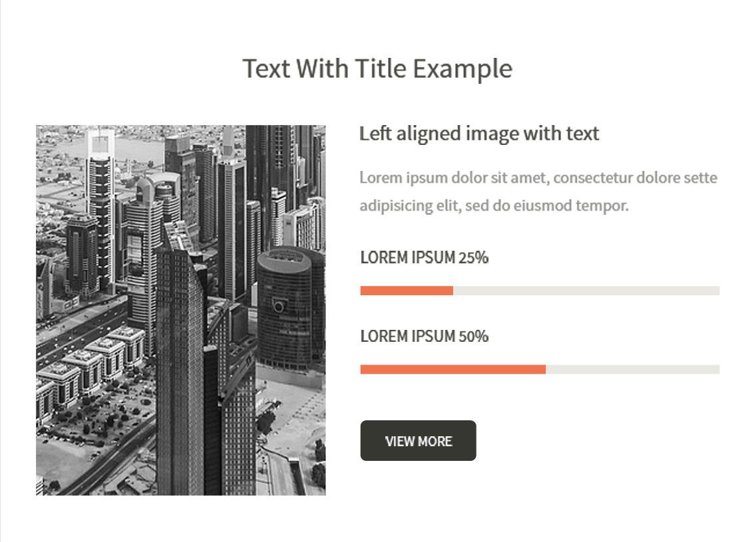The width and height of the screenshot is (756, 542).
Task: Click the orange fill of the 50% progress bar
Action: [453, 370]
